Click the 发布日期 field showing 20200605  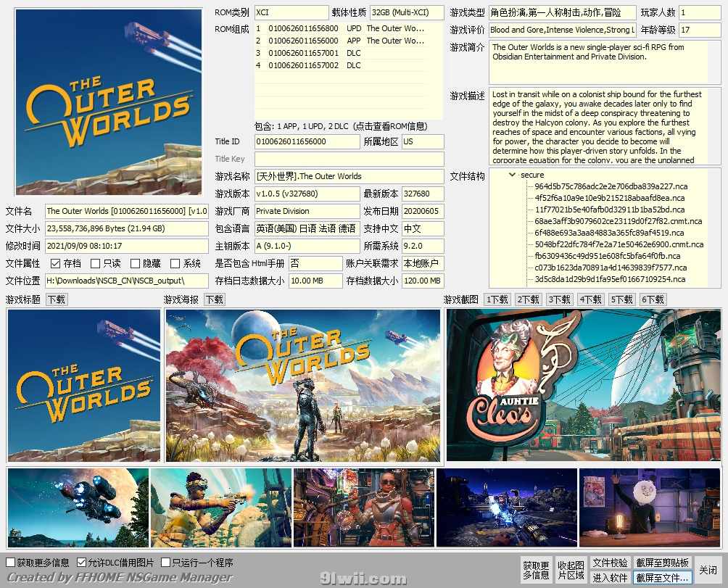pyautogui.click(x=423, y=211)
